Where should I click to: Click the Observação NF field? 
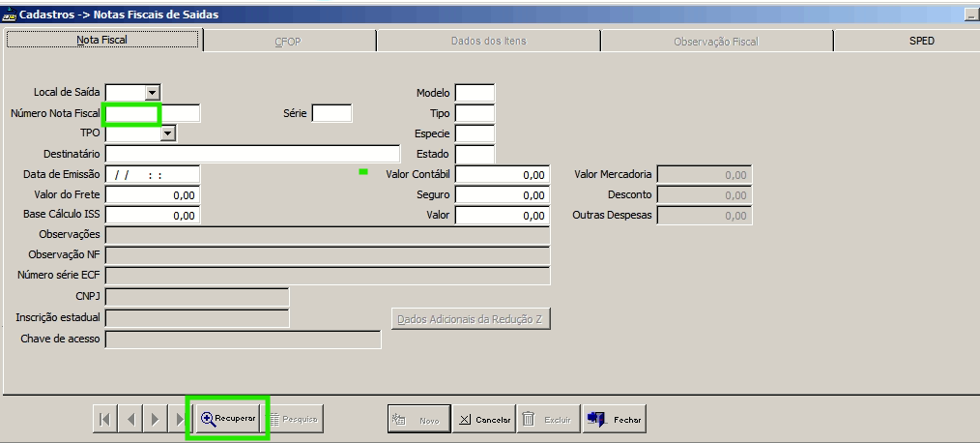pyautogui.click(x=328, y=256)
